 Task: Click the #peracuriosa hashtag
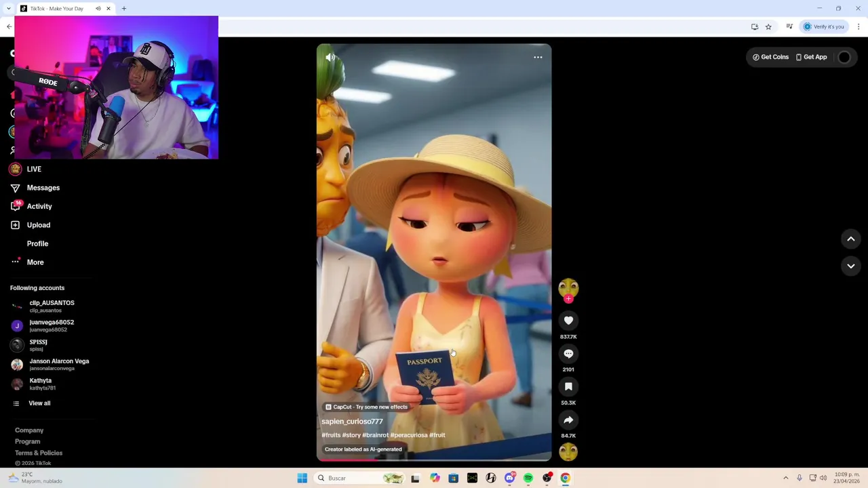coord(409,435)
